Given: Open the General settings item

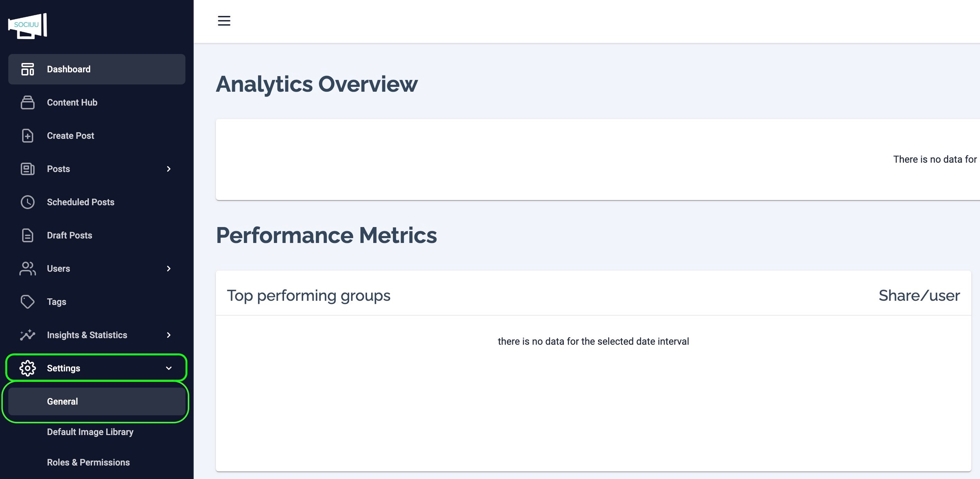Looking at the screenshot, I should 62,401.
